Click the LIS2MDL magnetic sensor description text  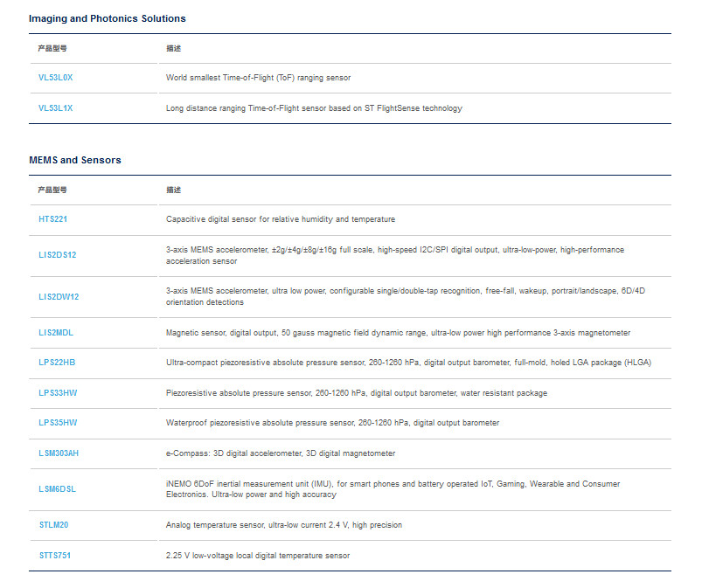[x=398, y=333]
